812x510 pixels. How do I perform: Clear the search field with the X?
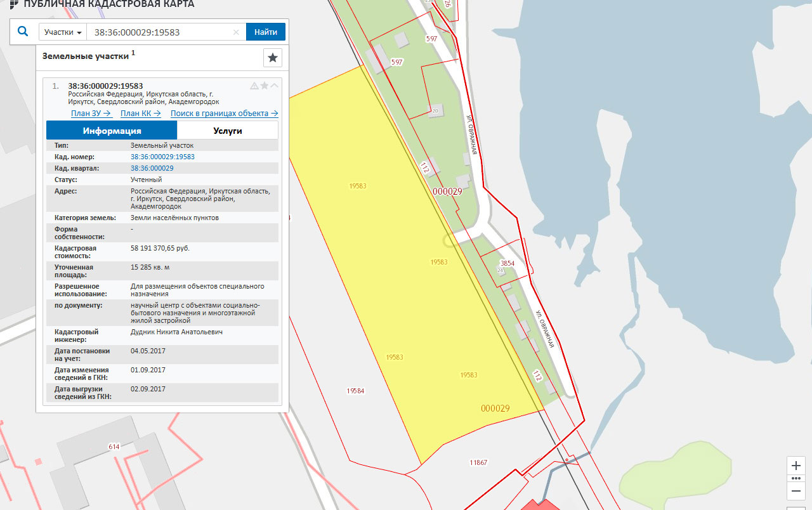pos(236,32)
